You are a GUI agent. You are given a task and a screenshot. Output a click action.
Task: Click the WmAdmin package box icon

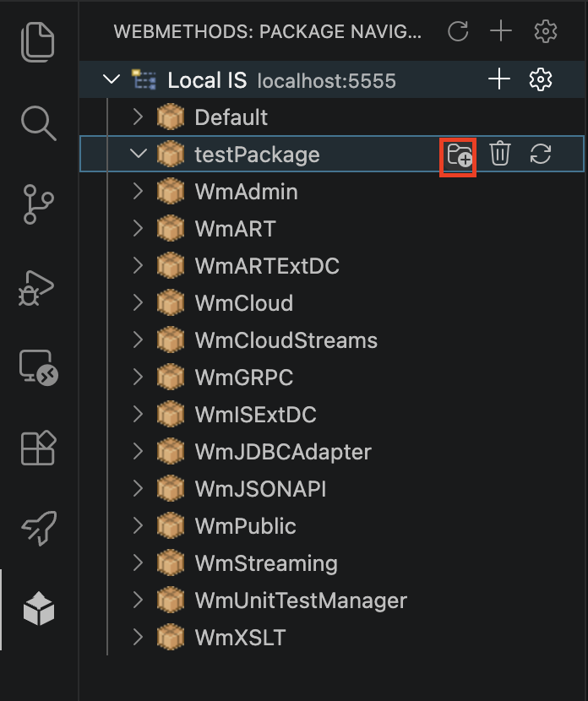pos(171,191)
